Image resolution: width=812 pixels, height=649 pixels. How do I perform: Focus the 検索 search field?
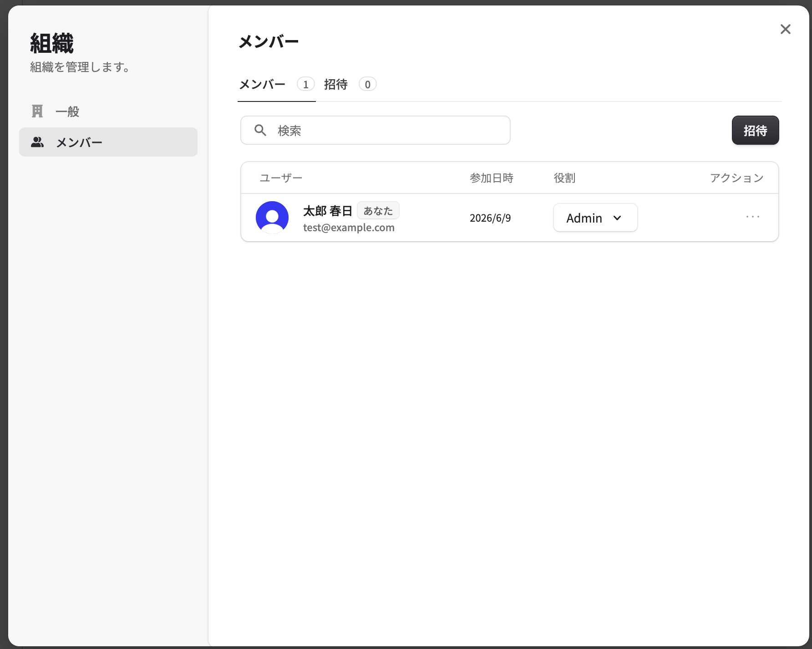(x=376, y=130)
